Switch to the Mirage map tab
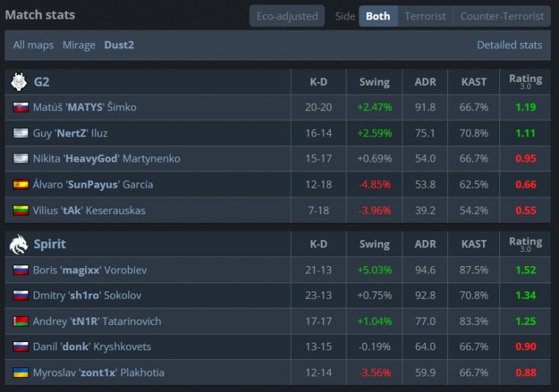The image size is (559, 392). tap(79, 45)
